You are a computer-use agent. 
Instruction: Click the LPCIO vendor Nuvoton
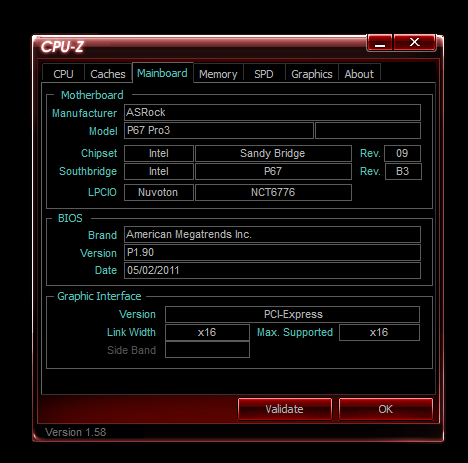tap(159, 192)
